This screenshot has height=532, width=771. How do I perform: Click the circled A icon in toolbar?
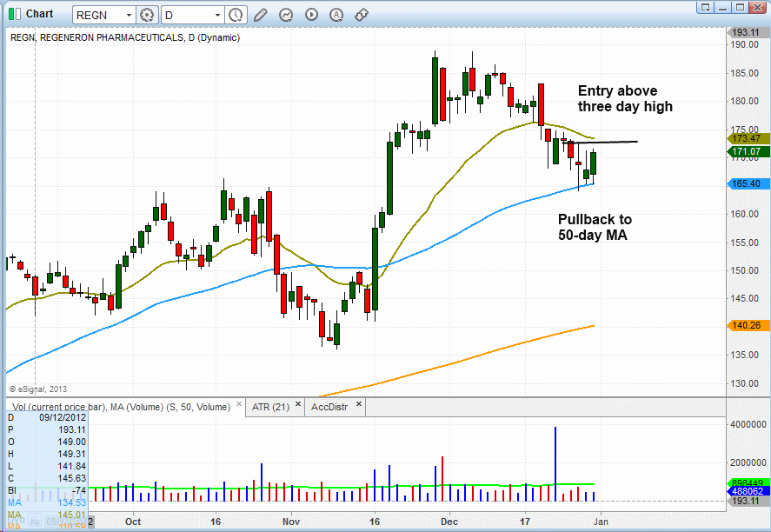coord(336,15)
